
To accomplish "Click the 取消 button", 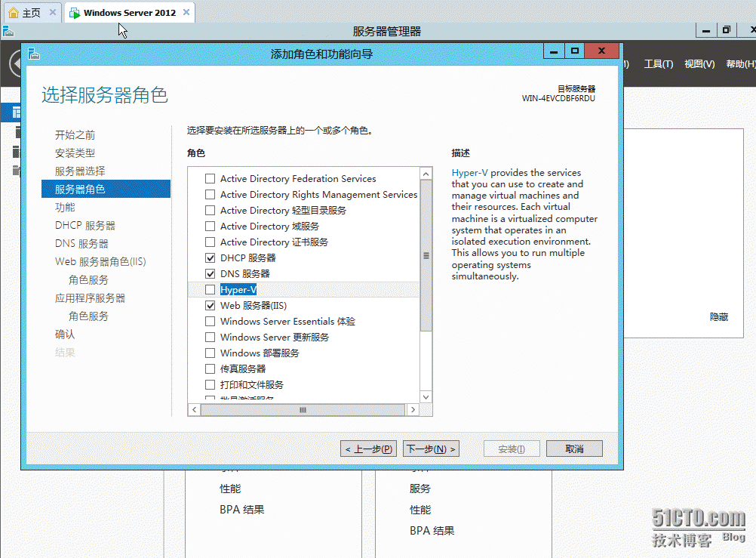I will point(574,449).
